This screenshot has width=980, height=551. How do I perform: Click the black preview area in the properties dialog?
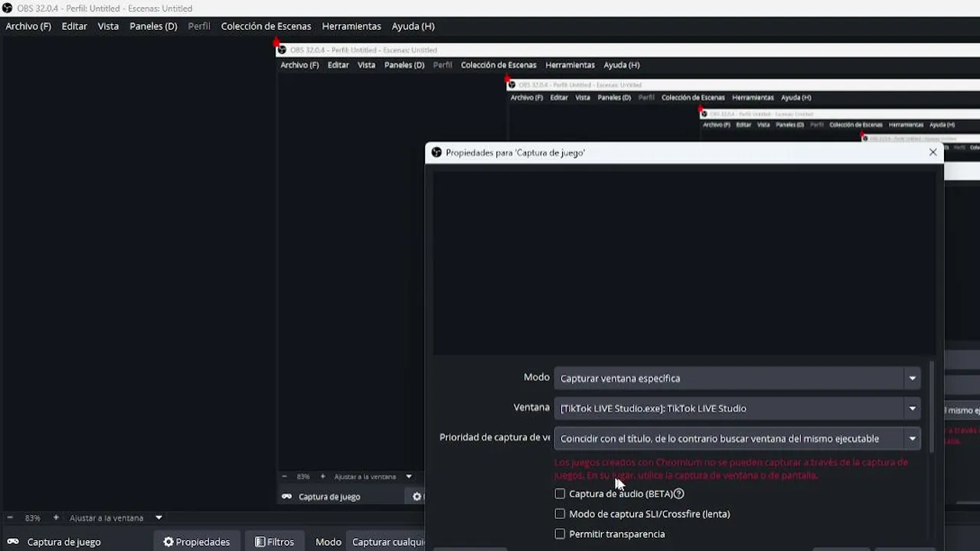684,262
